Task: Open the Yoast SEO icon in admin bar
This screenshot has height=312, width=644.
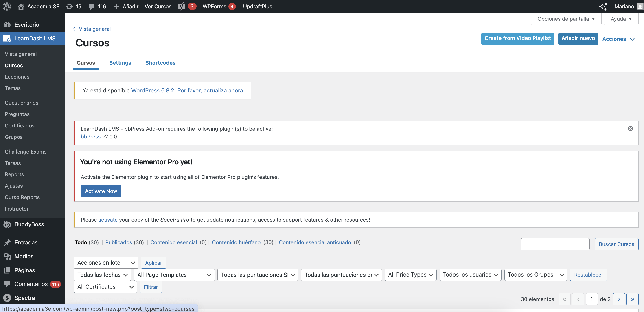Action: (182, 6)
